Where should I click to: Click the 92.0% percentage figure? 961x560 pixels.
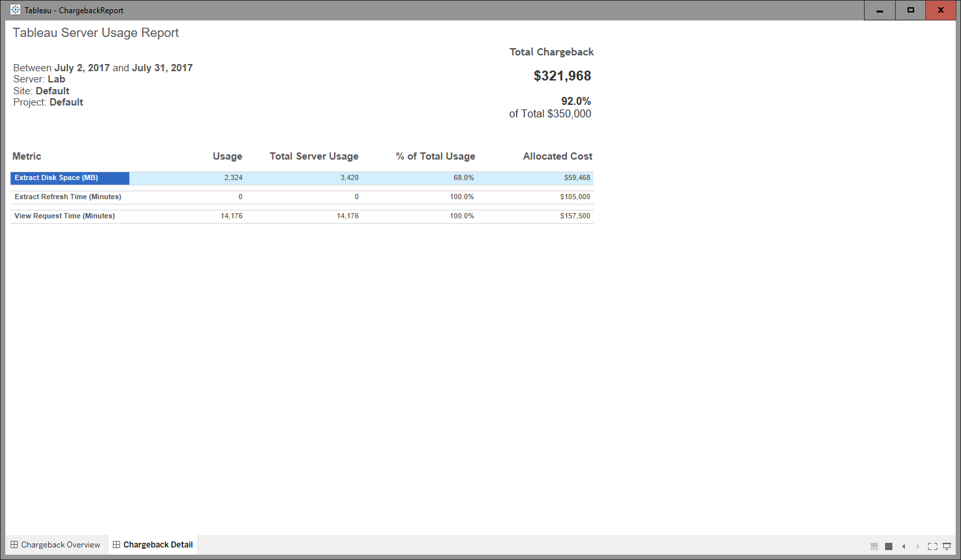pyautogui.click(x=576, y=101)
